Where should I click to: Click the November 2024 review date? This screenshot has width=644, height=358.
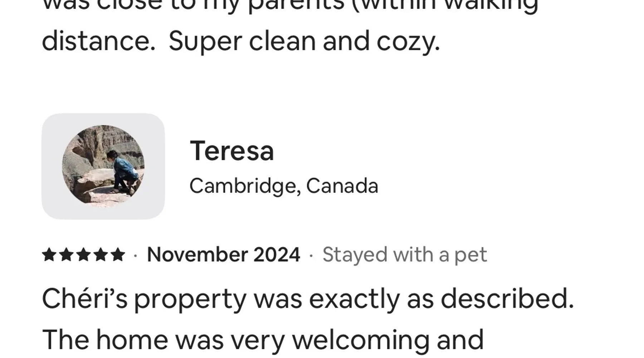pos(223,255)
